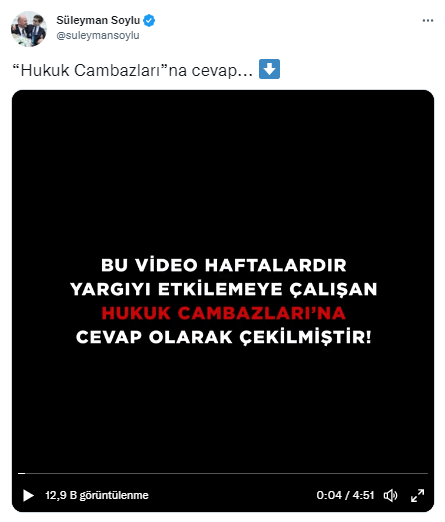Screen dimensions: 445x522
Task: Open Süleyman Soylu's profile picture
Action: [x=29, y=29]
